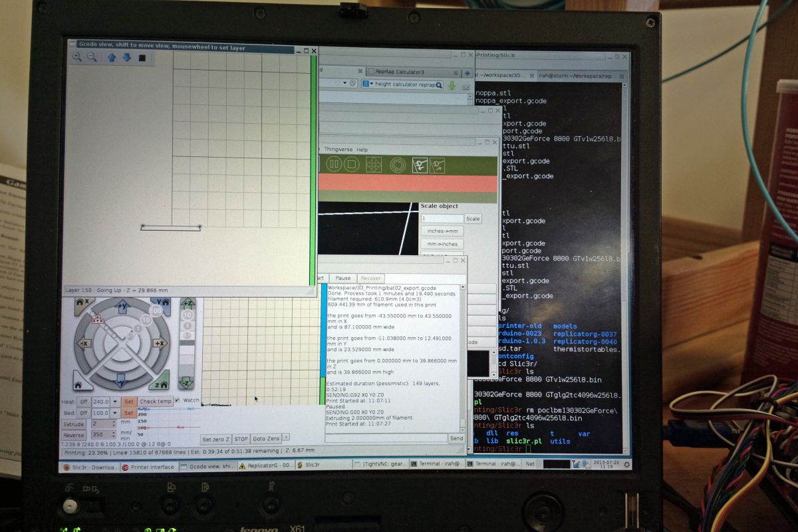The height and width of the screenshot is (532, 798).
Task: Send the typed G-code command
Action: [x=456, y=438]
